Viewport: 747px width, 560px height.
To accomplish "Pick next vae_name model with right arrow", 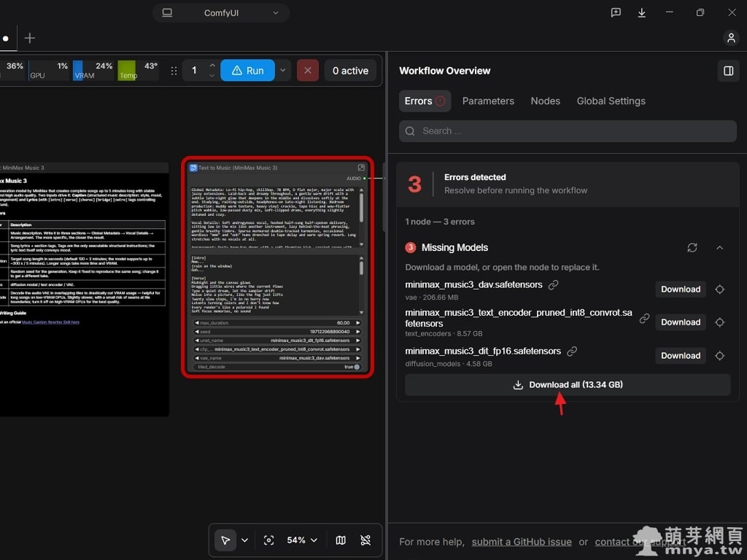I will (x=357, y=358).
